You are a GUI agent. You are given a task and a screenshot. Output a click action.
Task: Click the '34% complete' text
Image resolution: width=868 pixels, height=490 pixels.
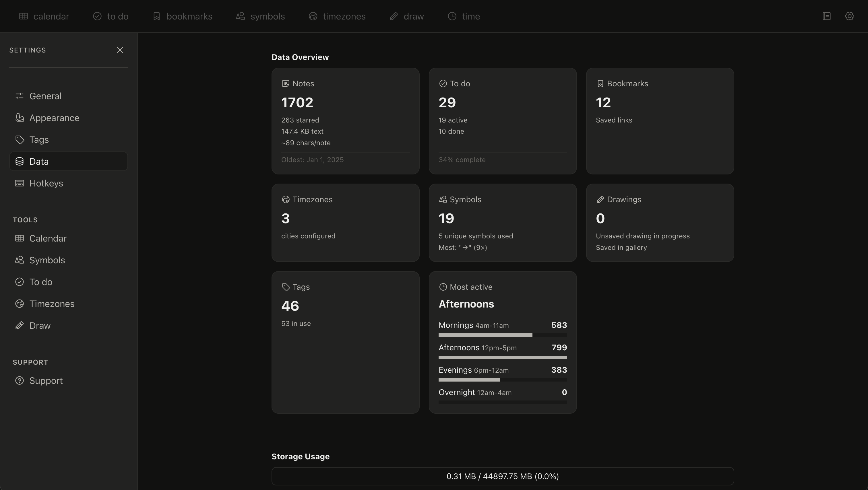pos(462,160)
